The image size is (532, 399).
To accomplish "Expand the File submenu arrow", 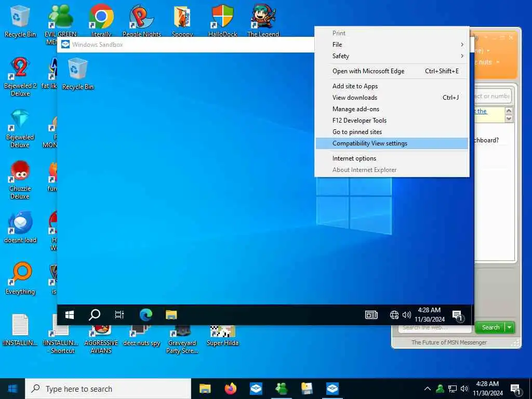I will point(462,45).
